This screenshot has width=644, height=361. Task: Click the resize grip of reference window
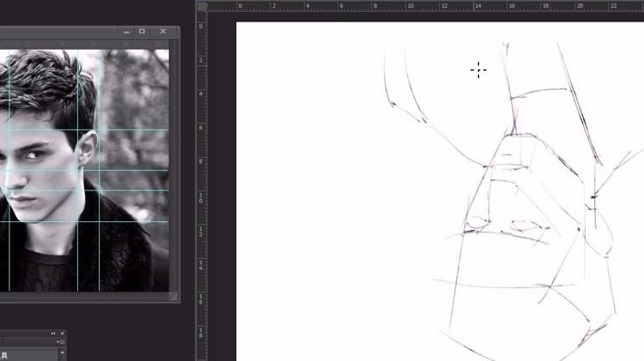point(174,297)
